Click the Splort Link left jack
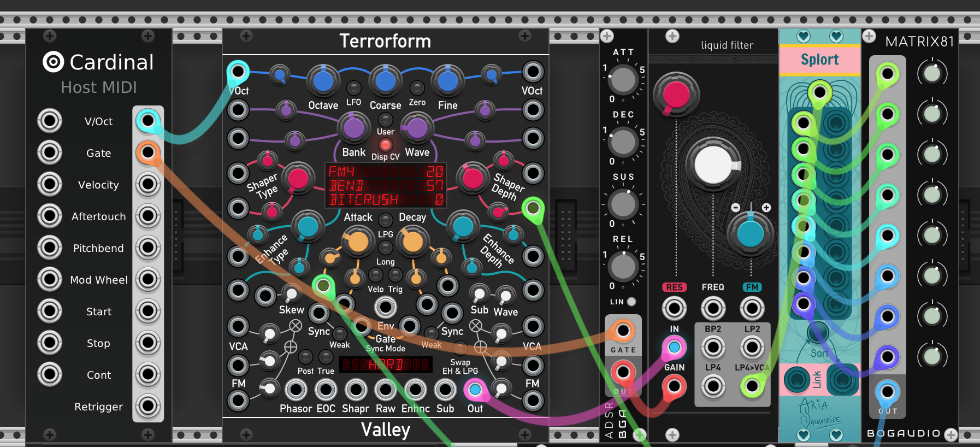Viewport: 980px width, 447px height. tap(798, 380)
